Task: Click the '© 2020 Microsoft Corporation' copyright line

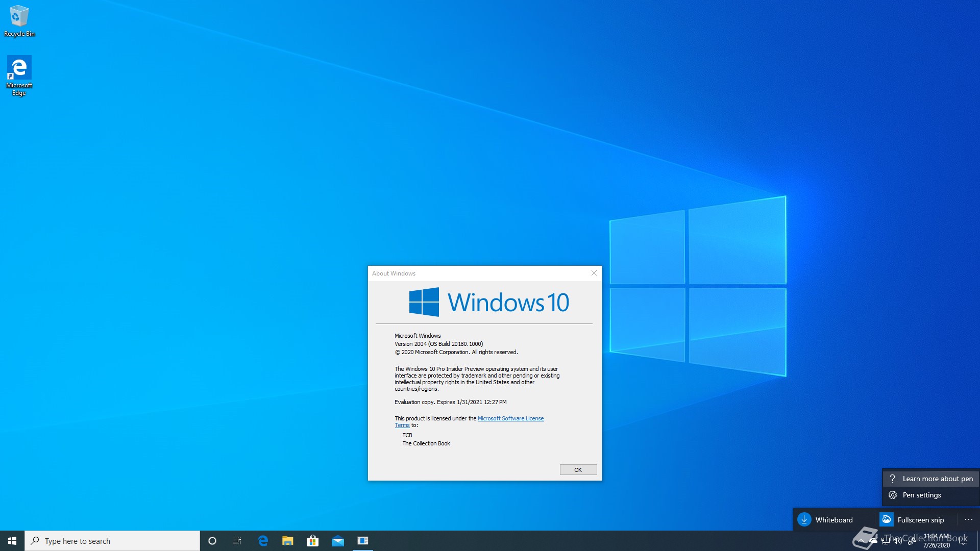Action: point(456,352)
